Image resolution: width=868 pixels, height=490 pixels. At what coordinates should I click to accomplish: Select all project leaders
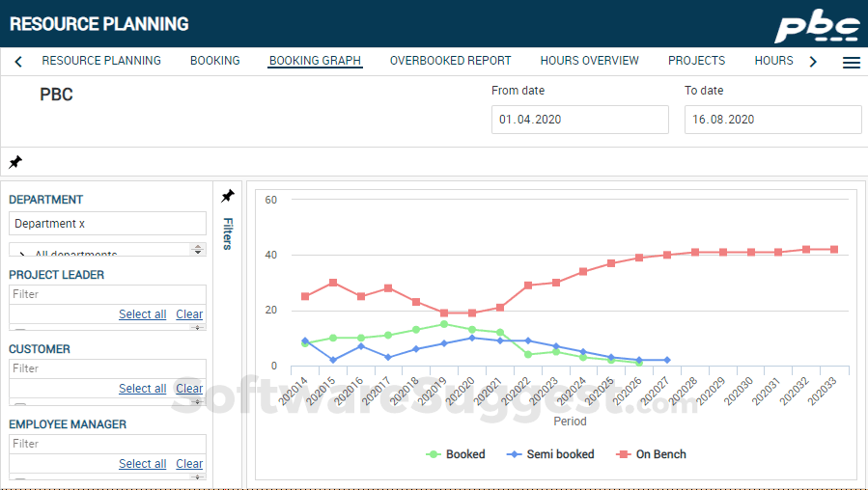coord(142,314)
